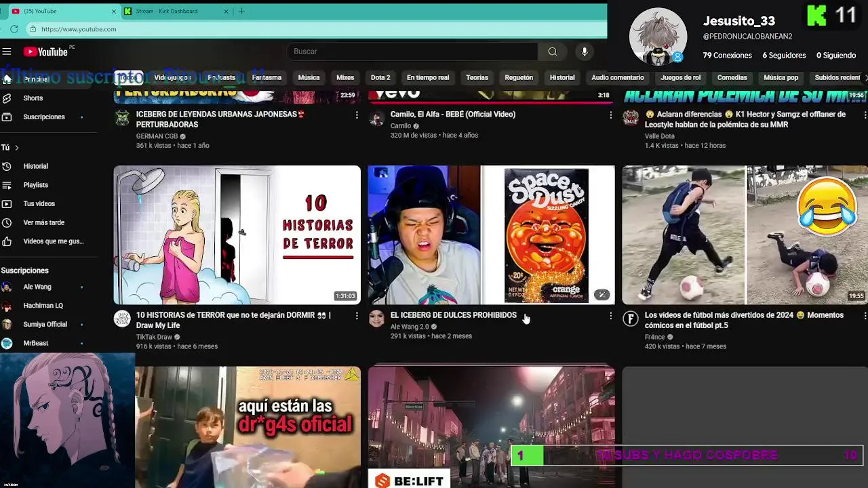The image size is (868, 488).
Task: Click Camilo, El Alfa - BEBÉ title
Action: pyautogui.click(x=453, y=115)
